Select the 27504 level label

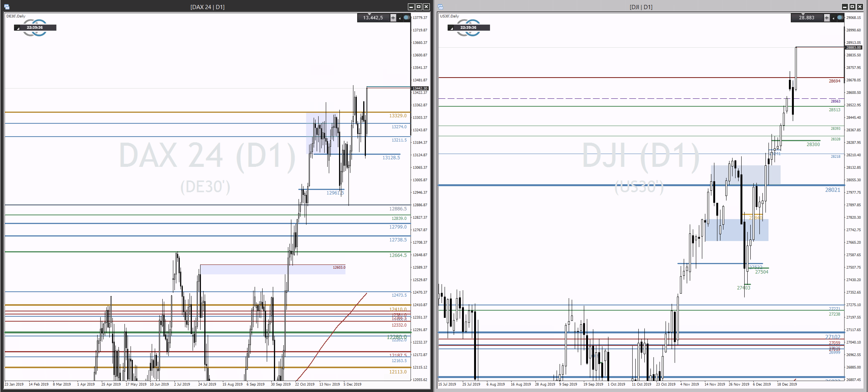coord(761,272)
